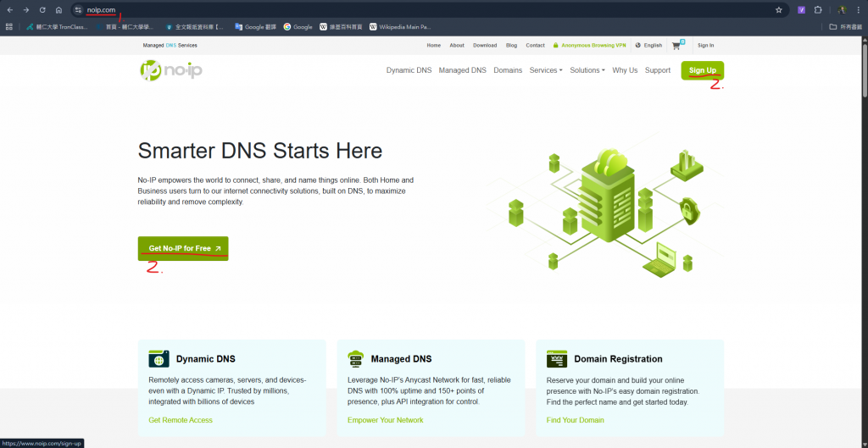Open the Blog link
The height and width of the screenshot is (448, 868).
point(511,46)
